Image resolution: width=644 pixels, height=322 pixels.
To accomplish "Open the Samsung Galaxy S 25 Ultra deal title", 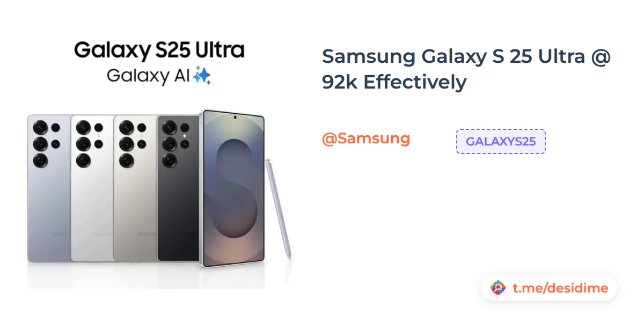I will (466, 69).
